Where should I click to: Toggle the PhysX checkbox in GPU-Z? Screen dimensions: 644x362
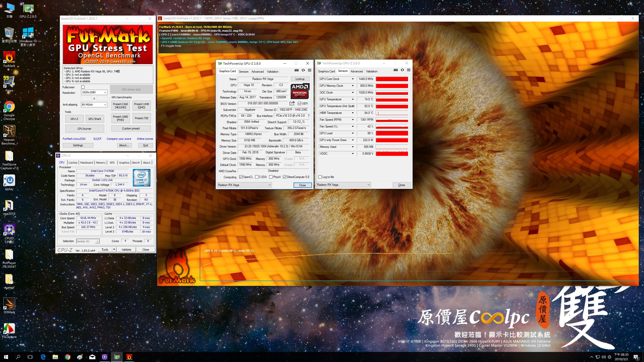click(x=271, y=177)
